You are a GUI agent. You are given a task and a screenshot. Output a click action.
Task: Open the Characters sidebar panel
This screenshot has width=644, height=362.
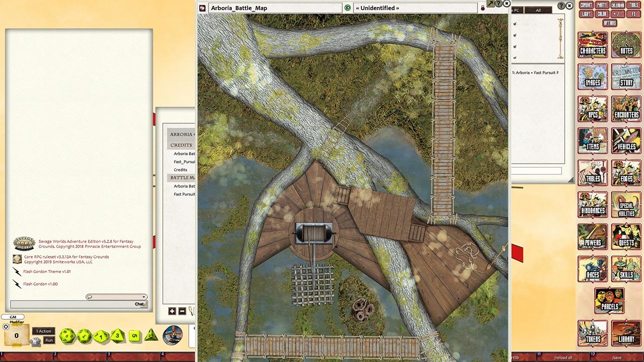(592, 45)
